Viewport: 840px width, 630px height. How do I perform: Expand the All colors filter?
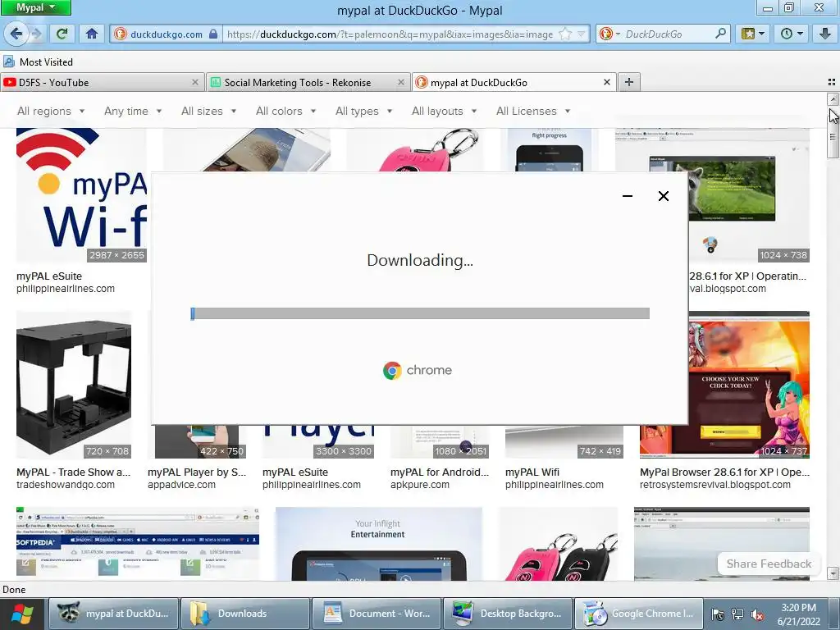[285, 111]
